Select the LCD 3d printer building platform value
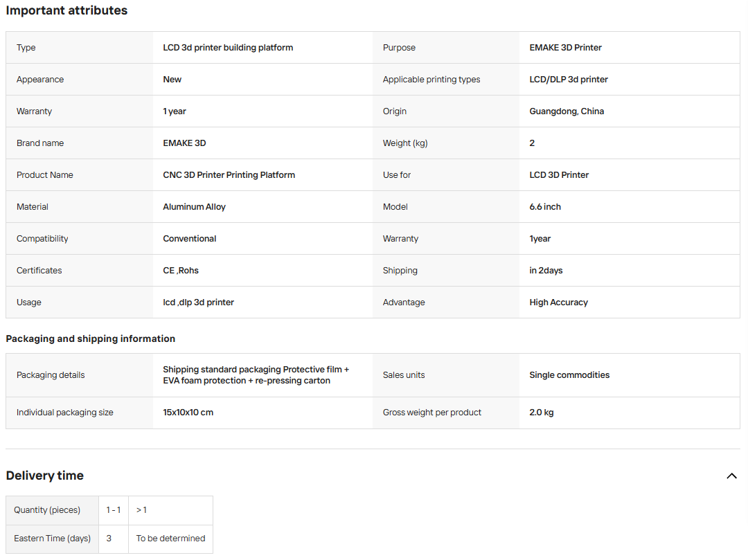This screenshot has height=560, width=748. coord(228,48)
